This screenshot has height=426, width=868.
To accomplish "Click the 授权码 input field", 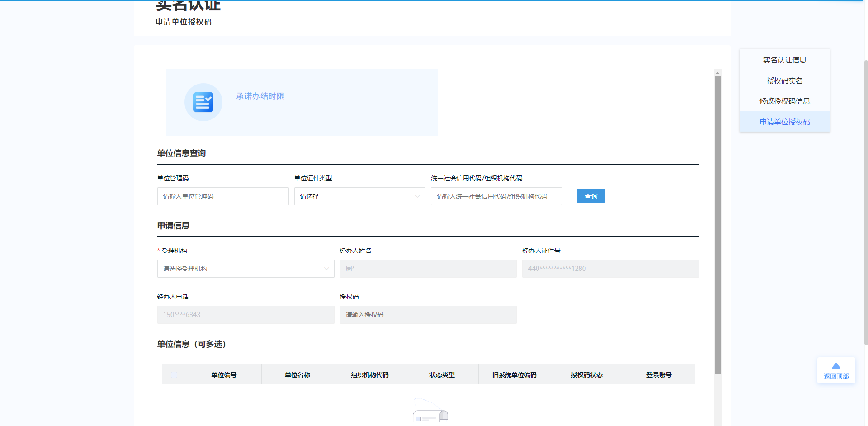I will [x=428, y=315].
